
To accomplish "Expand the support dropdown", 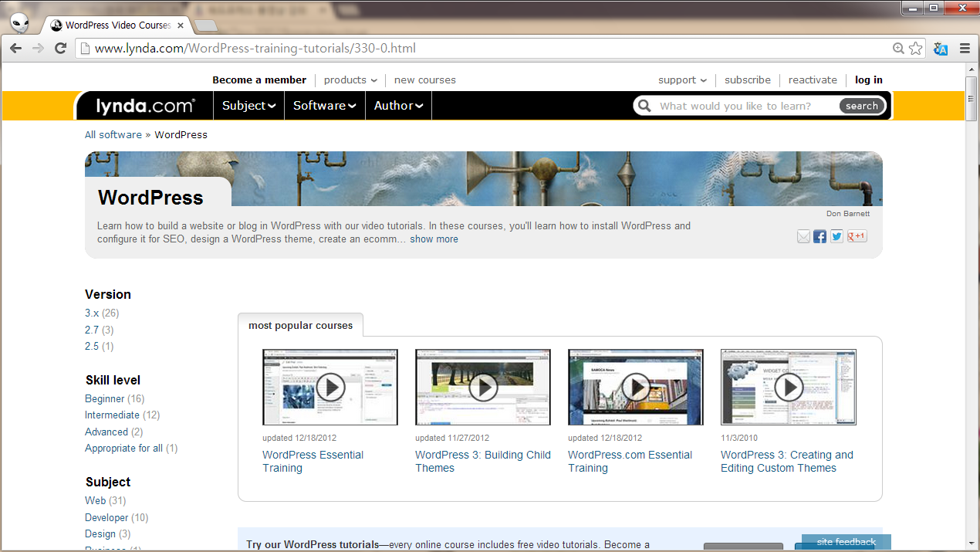I will (x=683, y=80).
